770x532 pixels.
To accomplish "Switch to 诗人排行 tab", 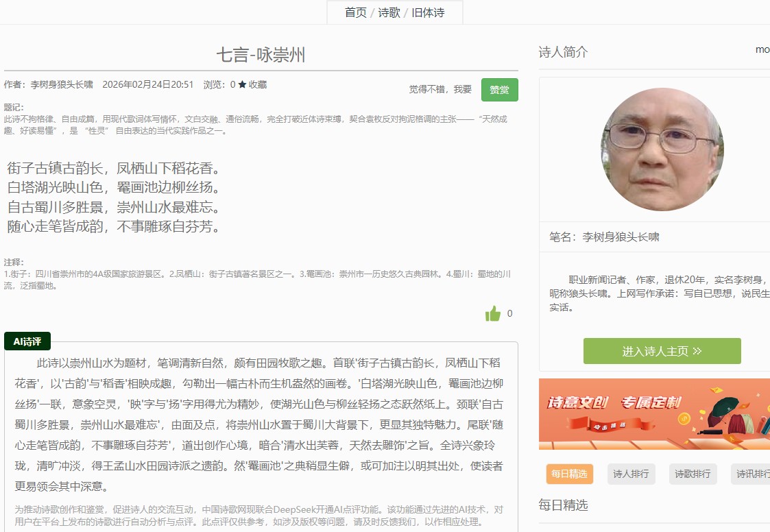I will [631, 474].
